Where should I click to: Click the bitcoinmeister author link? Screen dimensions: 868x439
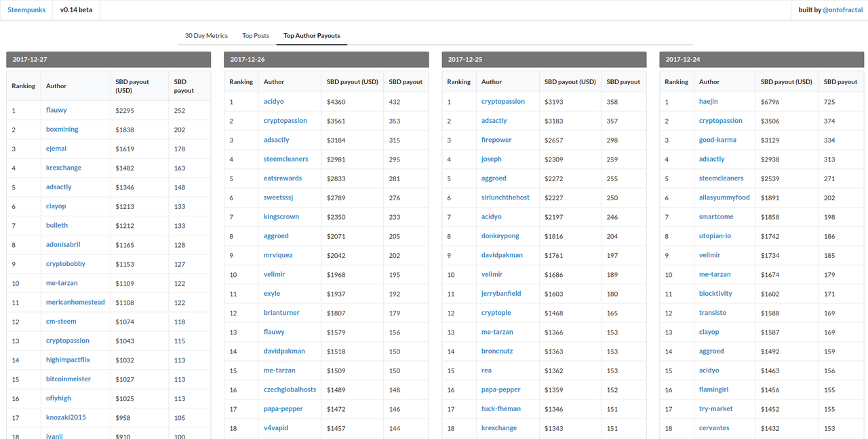click(x=68, y=379)
